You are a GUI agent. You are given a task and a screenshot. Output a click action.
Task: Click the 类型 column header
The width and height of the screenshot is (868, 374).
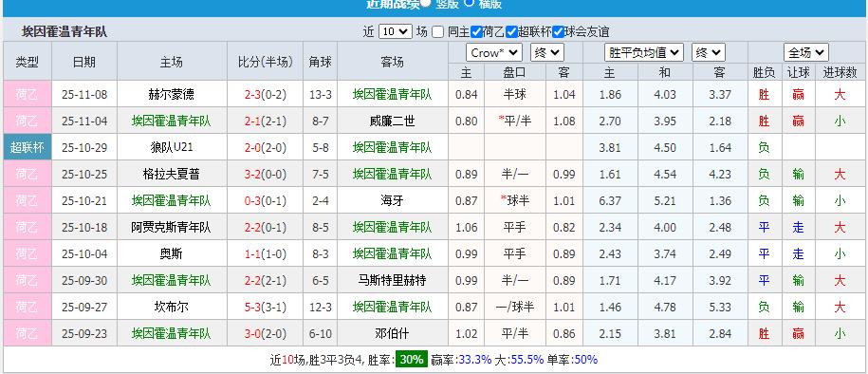click(28, 61)
